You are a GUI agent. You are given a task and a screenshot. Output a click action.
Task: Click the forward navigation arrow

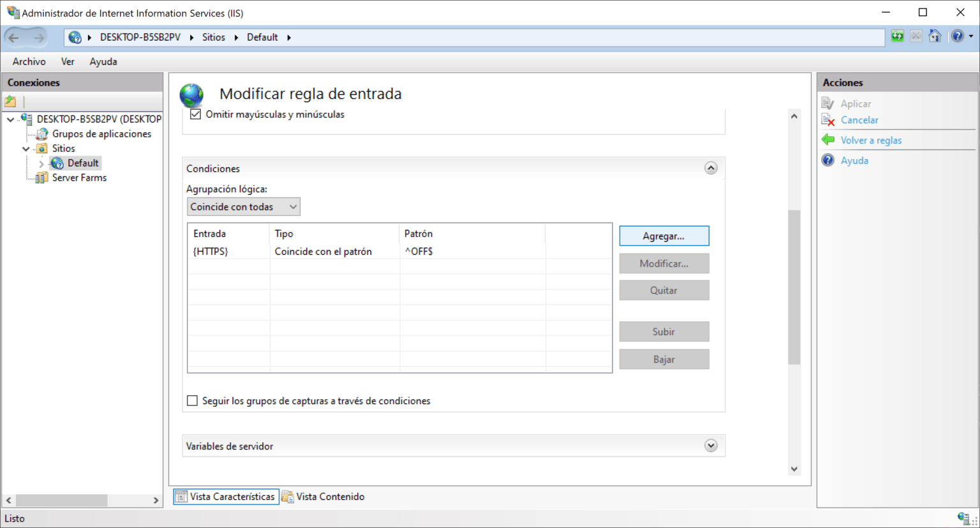coord(40,38)
